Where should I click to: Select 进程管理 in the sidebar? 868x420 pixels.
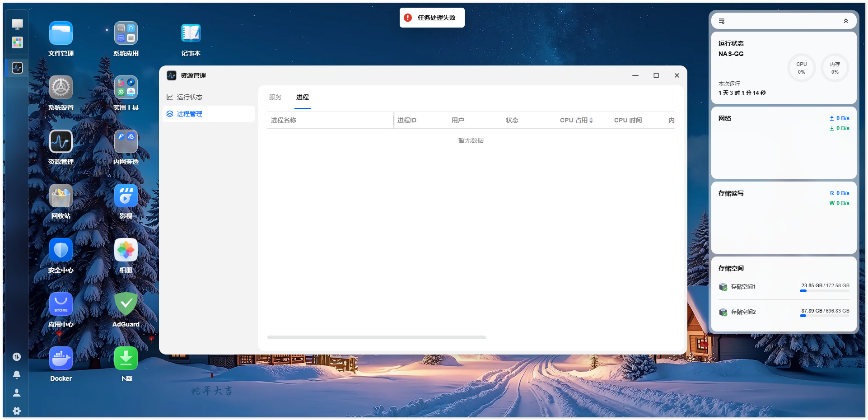coord(209,114)
